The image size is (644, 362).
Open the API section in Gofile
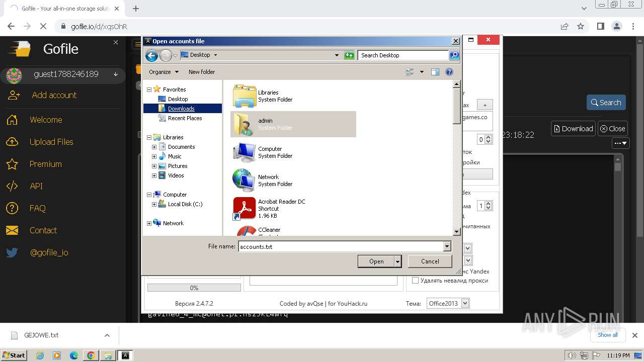36,186
